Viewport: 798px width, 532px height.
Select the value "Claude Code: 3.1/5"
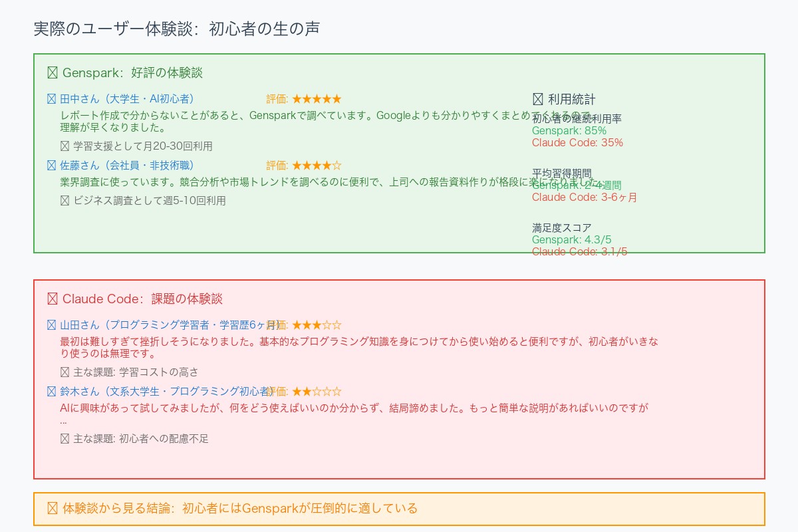click(580, 251)
